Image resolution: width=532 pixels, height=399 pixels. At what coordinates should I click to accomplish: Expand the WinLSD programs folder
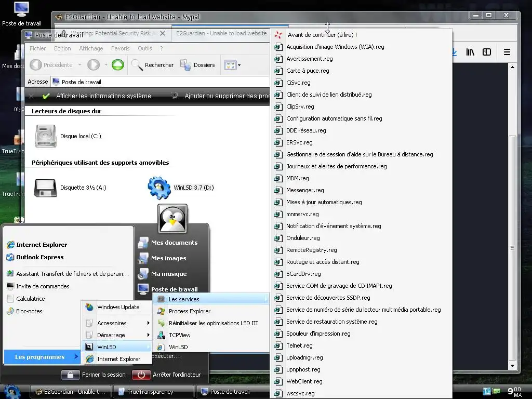click(117, 347)
